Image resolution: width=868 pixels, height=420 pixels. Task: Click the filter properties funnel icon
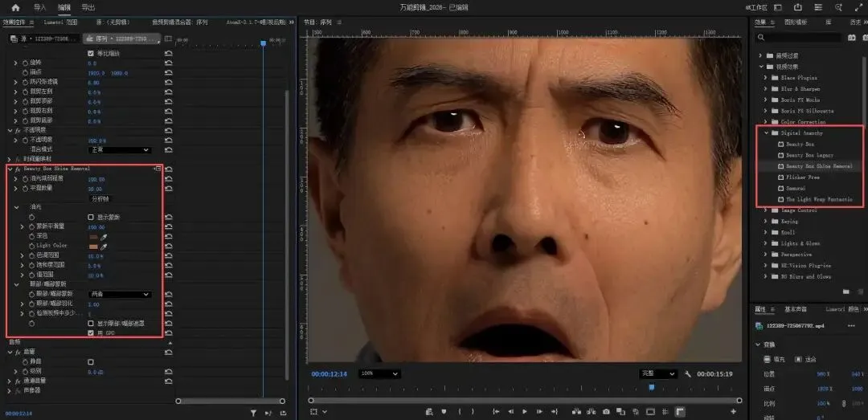click(253, 413)
